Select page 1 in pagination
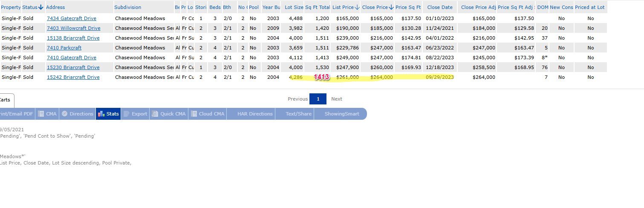This screenshot has width=644, height=208. (x=318, y=99)
